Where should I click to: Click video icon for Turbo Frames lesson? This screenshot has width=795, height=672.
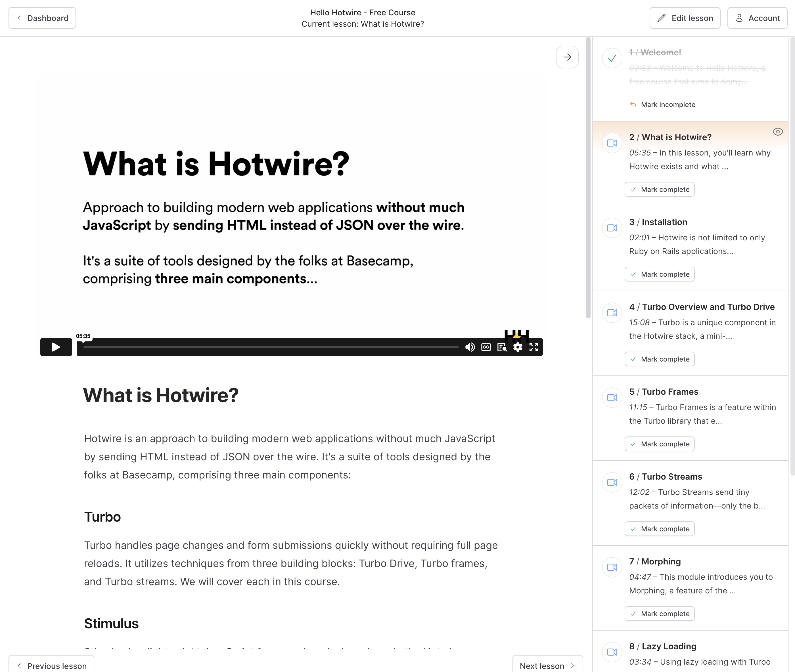point(612,398)
